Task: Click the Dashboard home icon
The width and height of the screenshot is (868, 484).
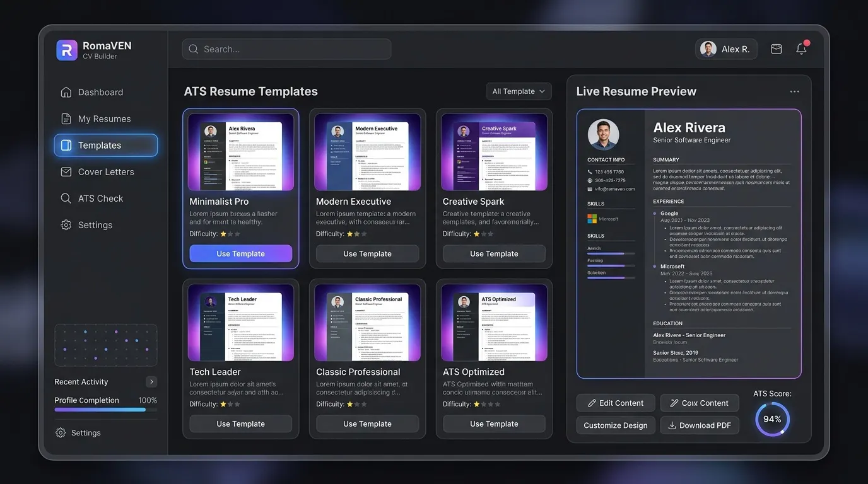Action: click(66, 92)
